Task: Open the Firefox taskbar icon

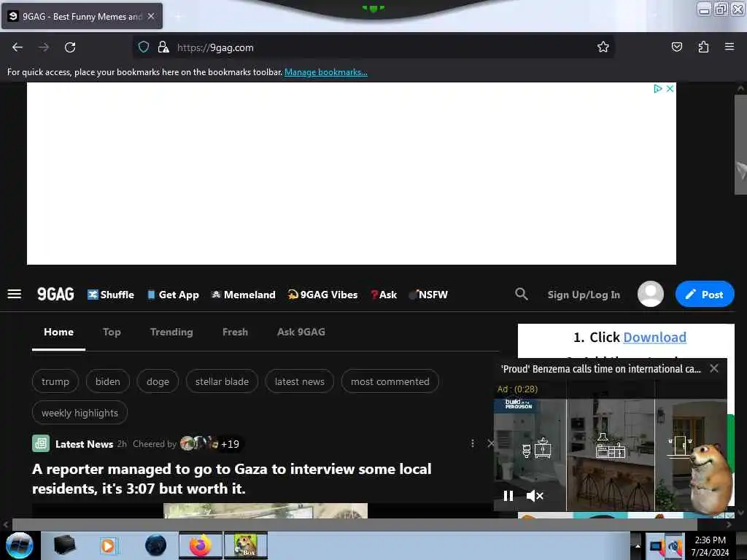Action: [201, 545]
